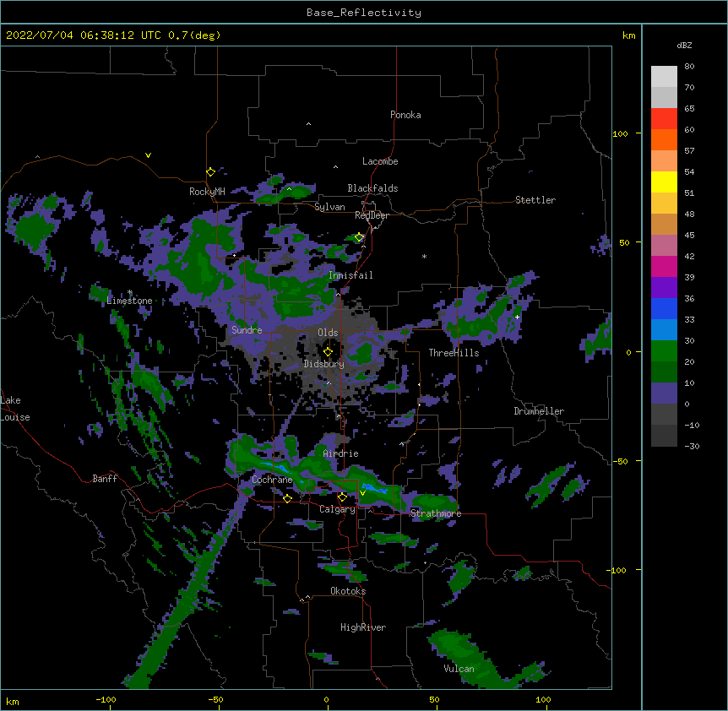Select the Banff label
Screen dimensions: 728x711
pos(105,479)
